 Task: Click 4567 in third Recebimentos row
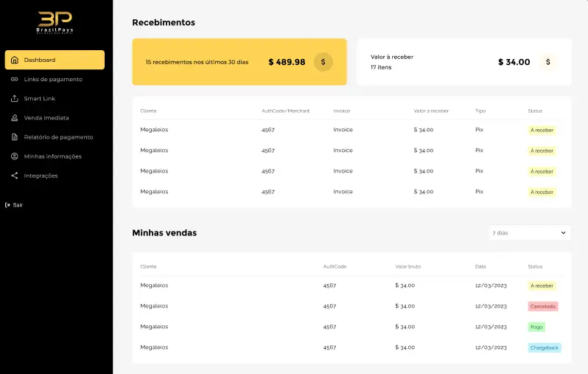(268, 171)
